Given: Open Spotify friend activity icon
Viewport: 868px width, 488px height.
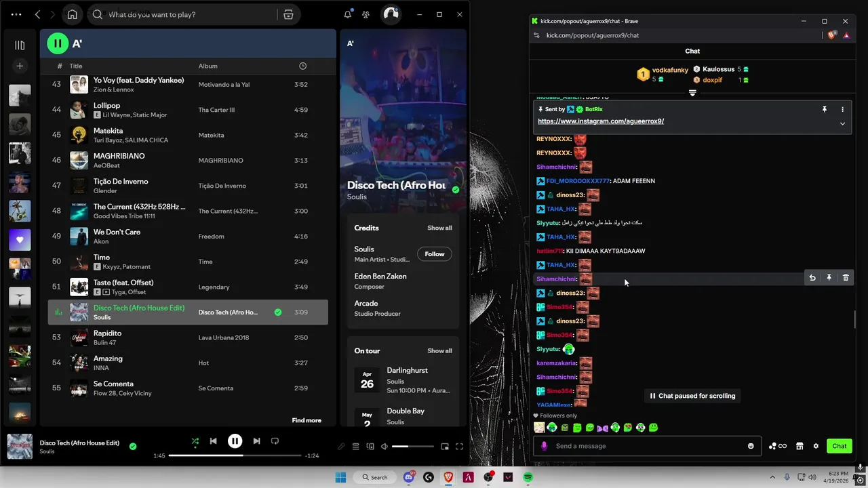Looking at the screenshot, I should 366,14.
